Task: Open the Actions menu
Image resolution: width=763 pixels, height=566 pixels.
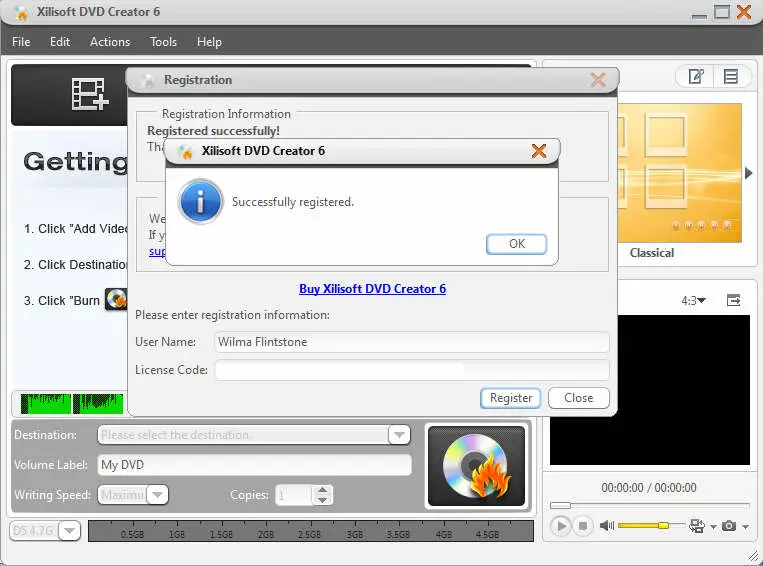Action: click(110, 42)
